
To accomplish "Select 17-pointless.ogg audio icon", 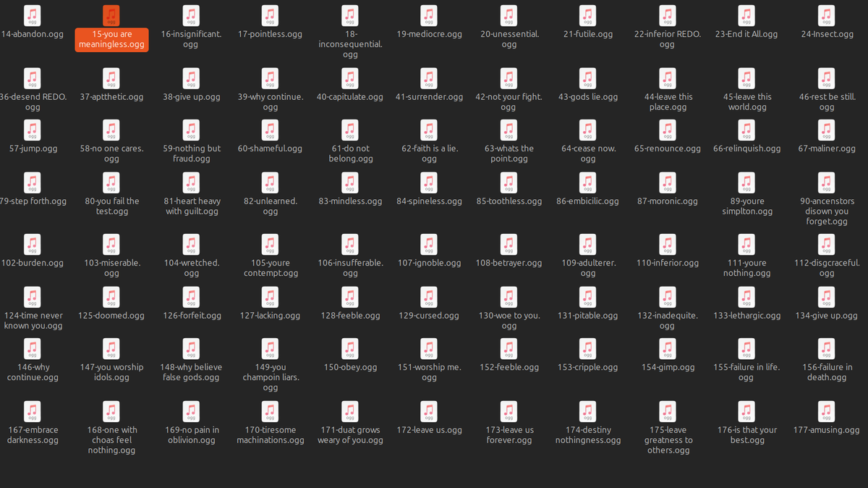I will [271, 15].
